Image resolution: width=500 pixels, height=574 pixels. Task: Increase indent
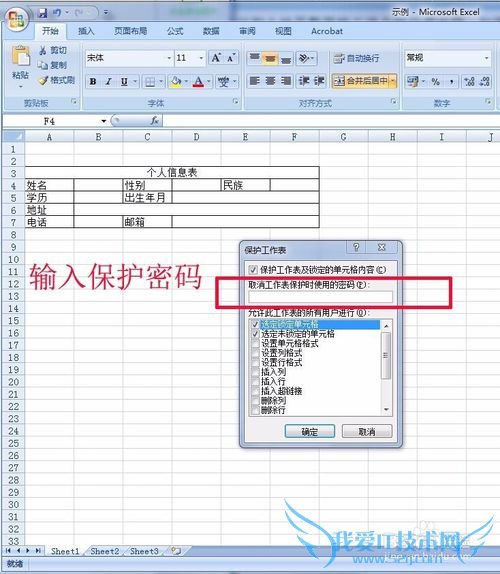pos(319,81)
